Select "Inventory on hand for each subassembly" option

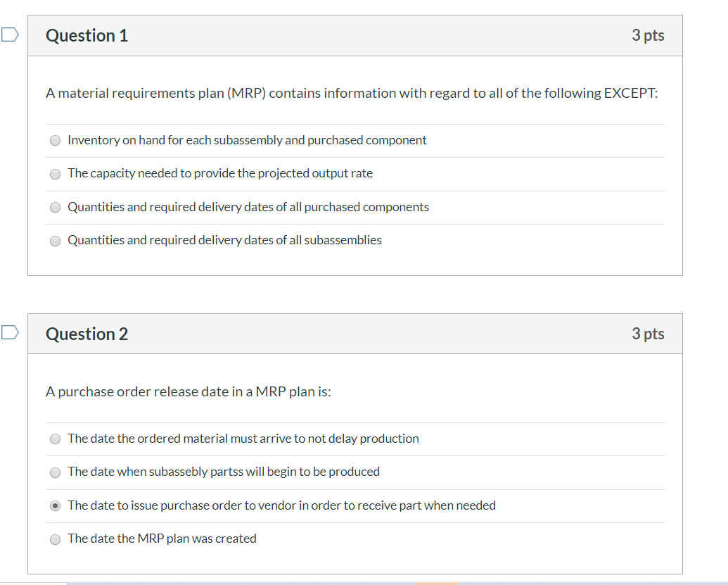click(x=55, y=140)
